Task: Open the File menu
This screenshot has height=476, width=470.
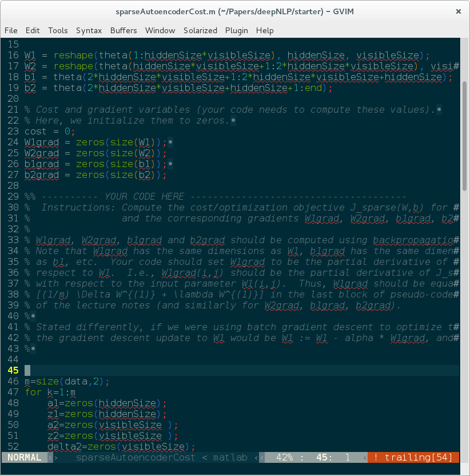Action: click(11, 30)
